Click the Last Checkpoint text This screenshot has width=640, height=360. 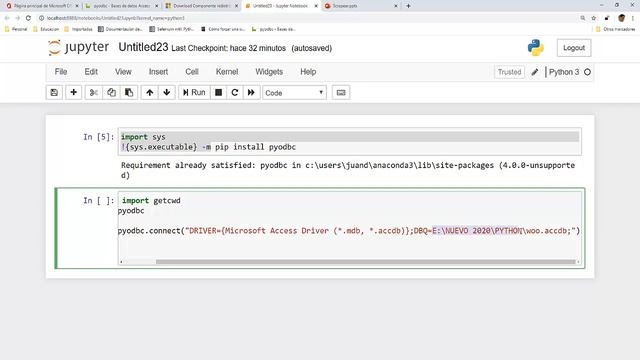(x=229, y=48)
